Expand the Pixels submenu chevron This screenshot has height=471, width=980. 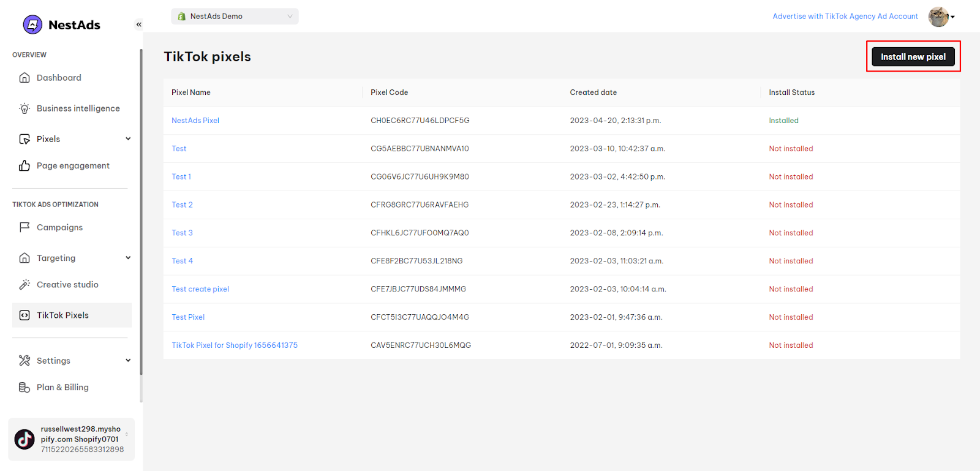pyautogui.click(x=128, y=138)
